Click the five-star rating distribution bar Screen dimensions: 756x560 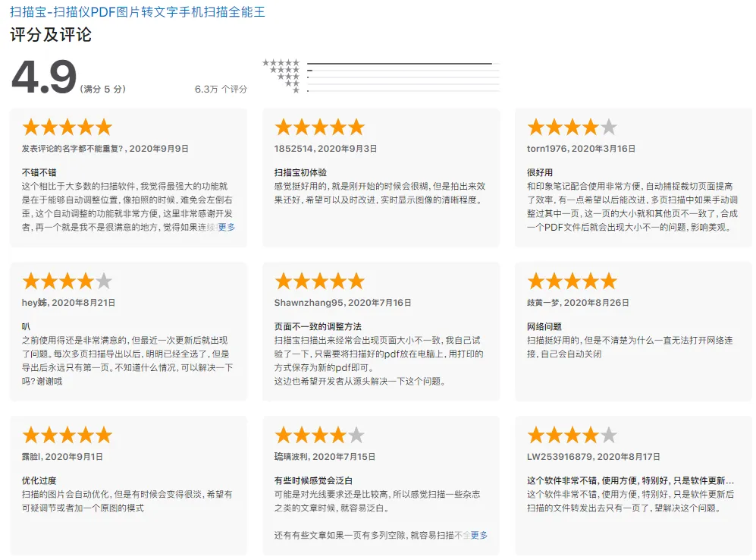tap(400, 64)
